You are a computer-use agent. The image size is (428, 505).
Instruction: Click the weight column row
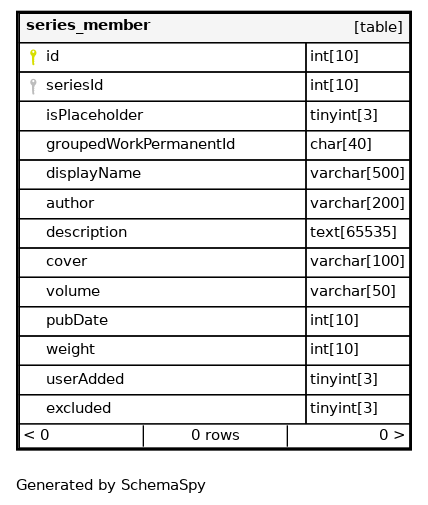214,351
